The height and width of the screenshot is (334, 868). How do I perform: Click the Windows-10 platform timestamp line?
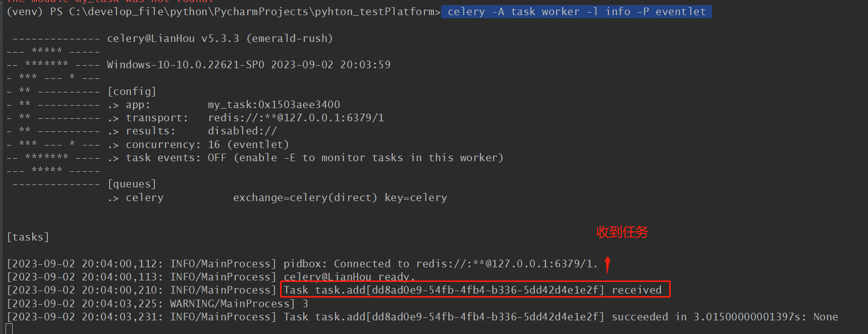tap(248, 65)
